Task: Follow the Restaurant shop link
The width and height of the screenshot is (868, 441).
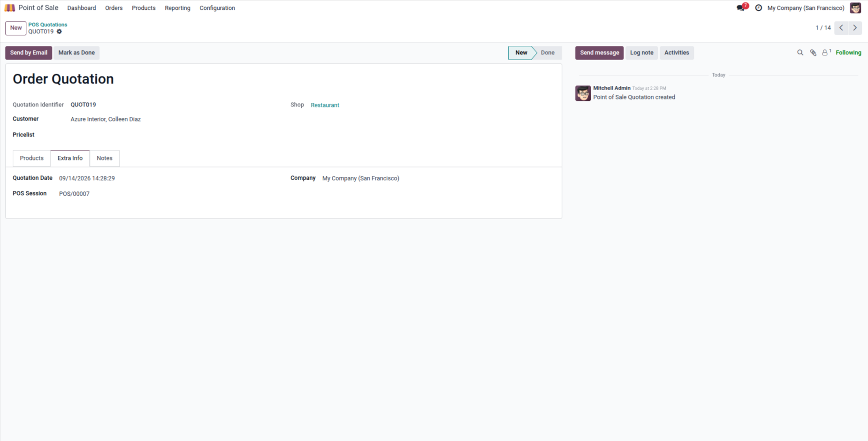Action: click(x=325, y=105)
